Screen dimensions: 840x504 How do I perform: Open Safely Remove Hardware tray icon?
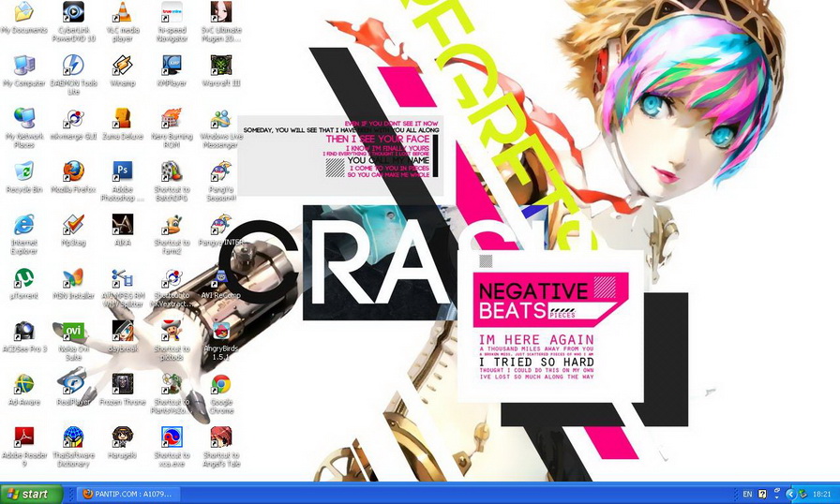click(x=803, y=494)
